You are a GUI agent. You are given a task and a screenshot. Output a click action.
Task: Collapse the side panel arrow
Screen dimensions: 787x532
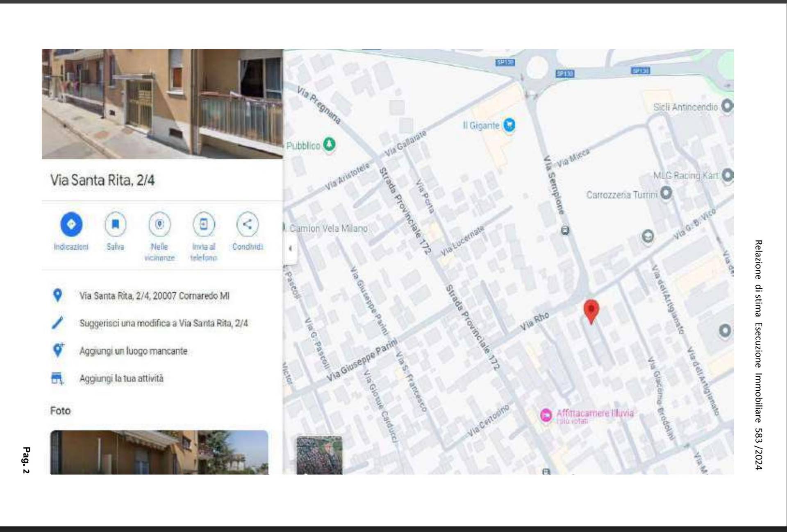[290, 248]
